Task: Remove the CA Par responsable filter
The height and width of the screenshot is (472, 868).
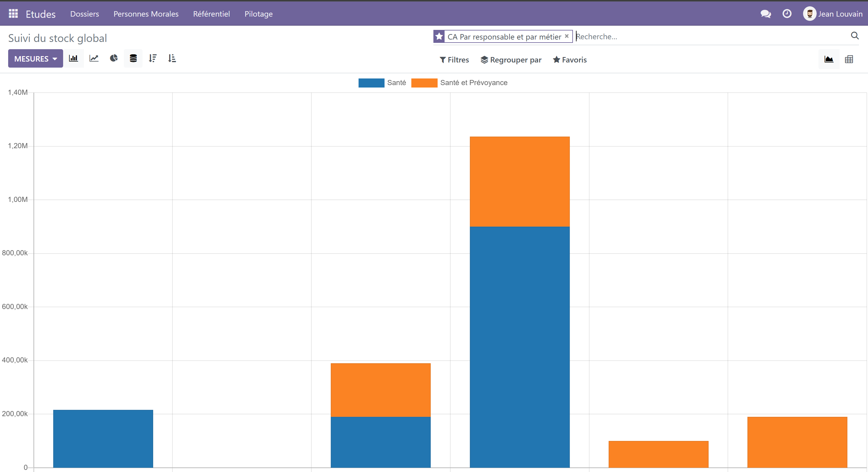Action: coord(567,36)
